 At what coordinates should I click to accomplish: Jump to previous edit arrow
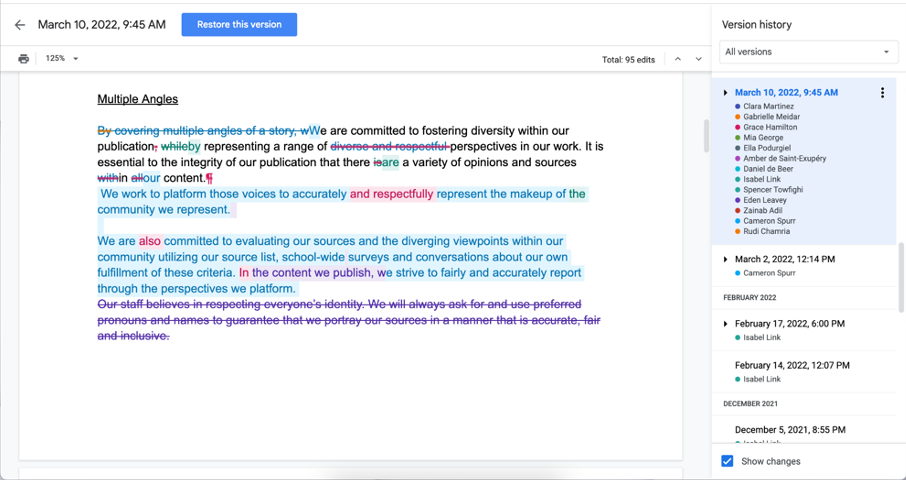click(678, 59)
